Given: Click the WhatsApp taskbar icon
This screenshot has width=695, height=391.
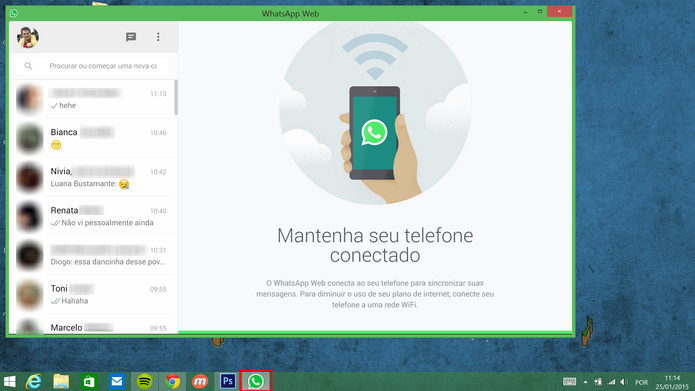Looking at the screenshot, I should [x=256, y=381].
